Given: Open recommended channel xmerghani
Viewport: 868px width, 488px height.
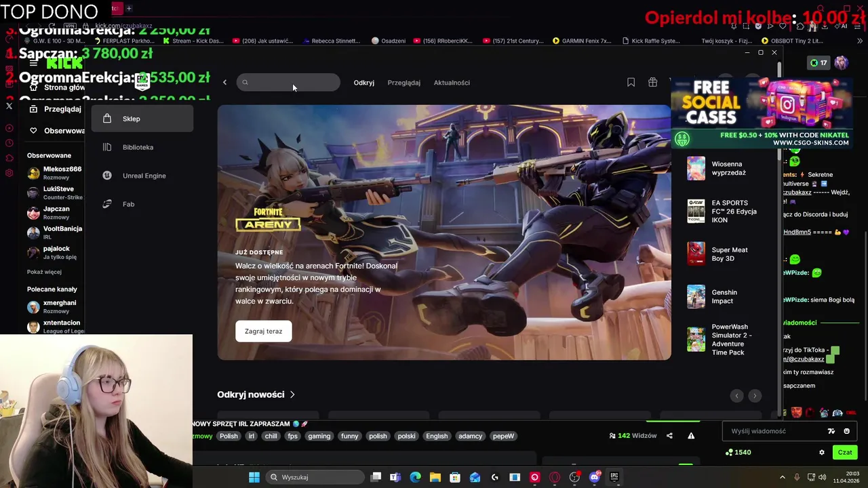Looking at the screenshot, I should pyautogui.click(x=54, y=306).
